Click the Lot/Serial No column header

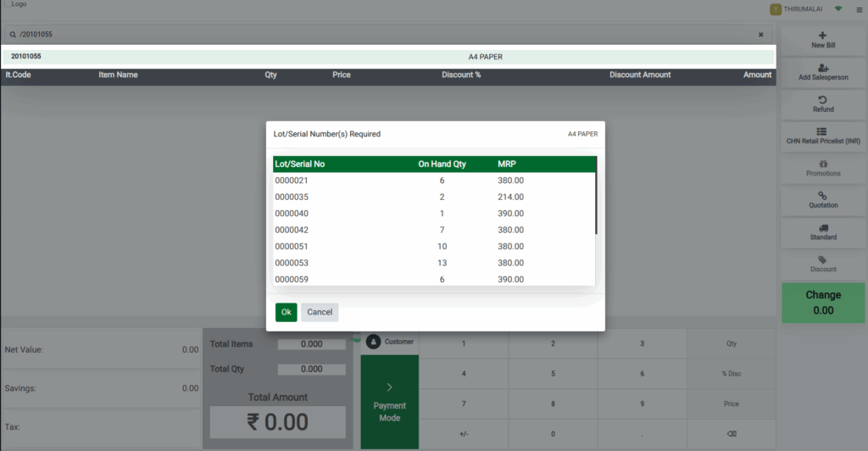pyautogui.click(x=300, y=164)
